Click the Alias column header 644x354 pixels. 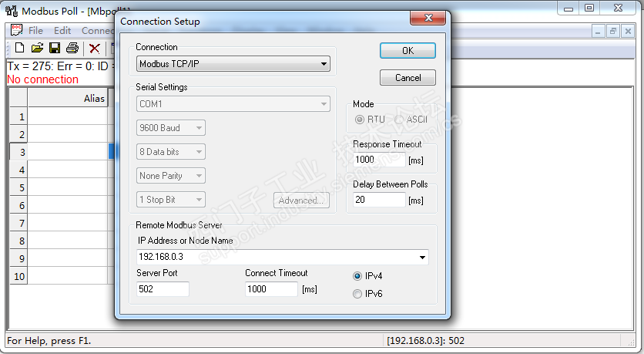pyautogui.click(x=68, y=98)
